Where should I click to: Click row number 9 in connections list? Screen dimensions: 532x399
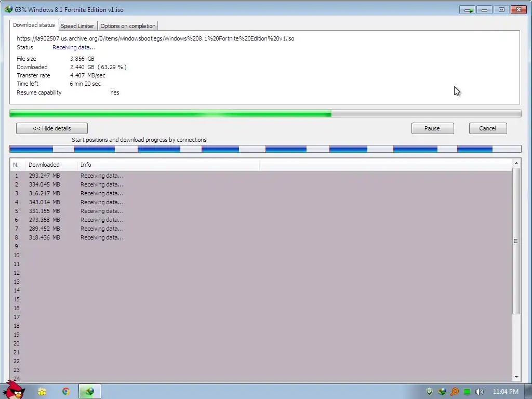(x=16, y=246)
